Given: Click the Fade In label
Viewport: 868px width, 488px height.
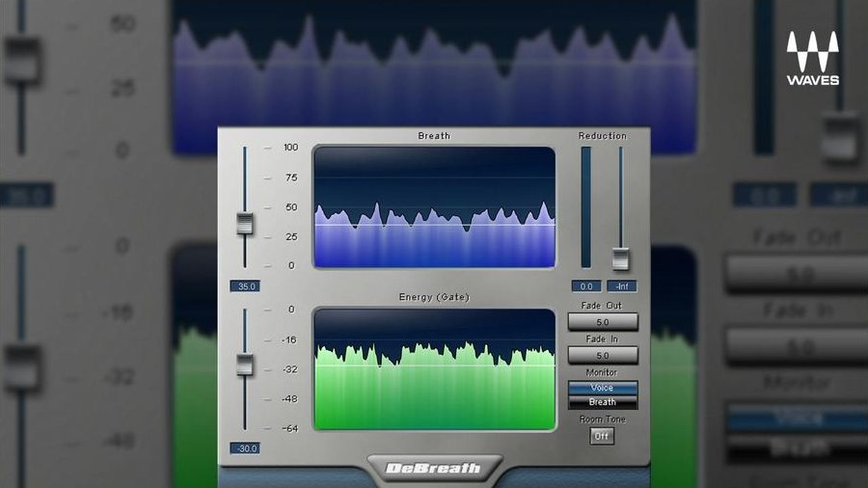Looking at the screenshot, I should coord(602,339).
